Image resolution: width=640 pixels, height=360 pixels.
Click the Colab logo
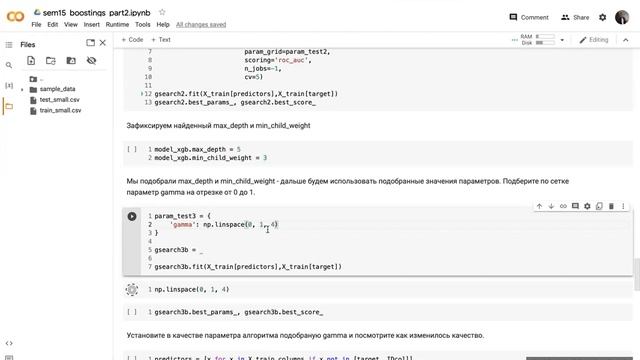coord(16,17)
